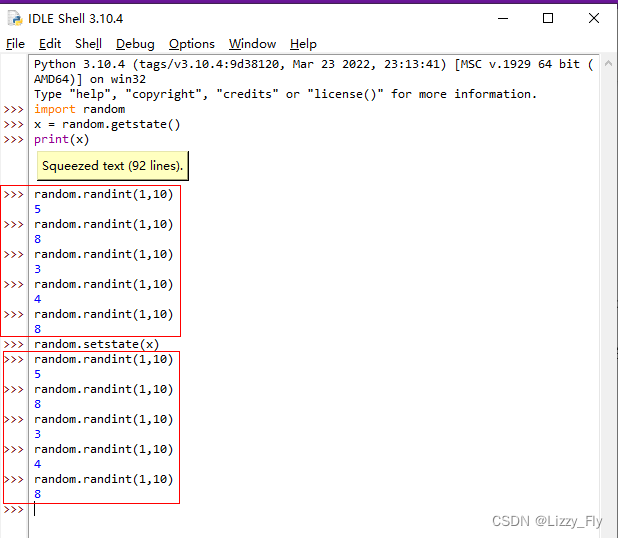Open the Shell menu
The width and height of the screenshot is (618, 538).
point(88,44)
